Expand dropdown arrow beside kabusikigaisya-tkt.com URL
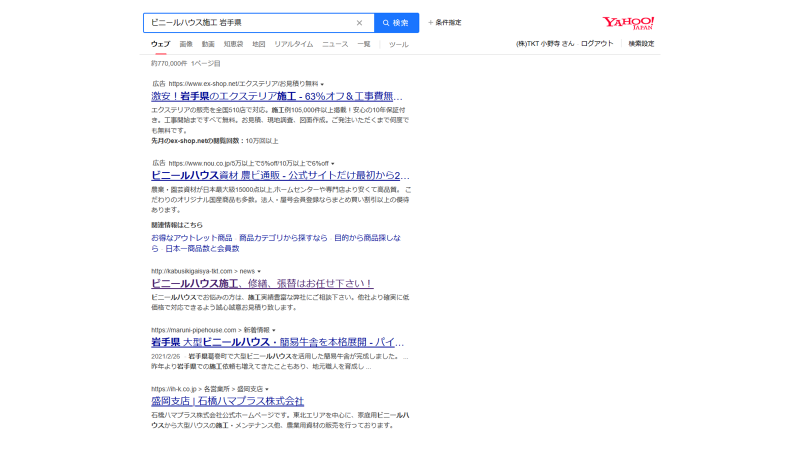The width and height of the screenshot is (800, 450). pyautogui.click(x=259, y=271)
